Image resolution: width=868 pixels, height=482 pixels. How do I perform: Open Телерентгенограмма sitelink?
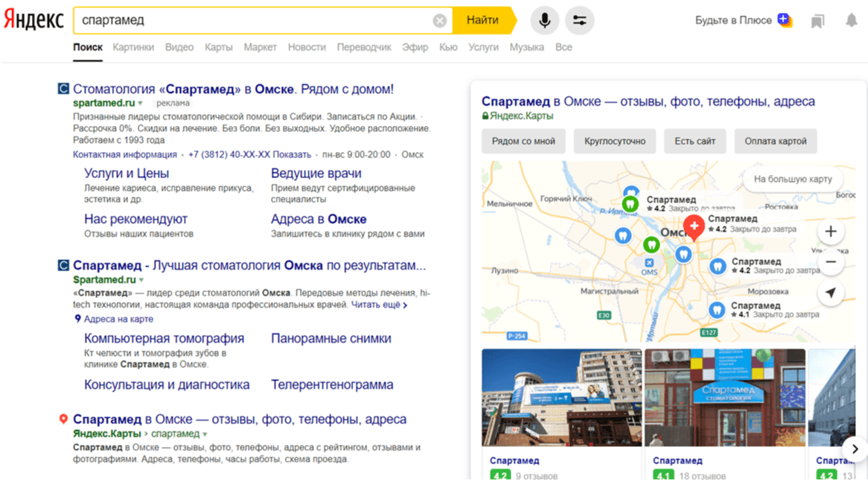[x=332, y=384]
